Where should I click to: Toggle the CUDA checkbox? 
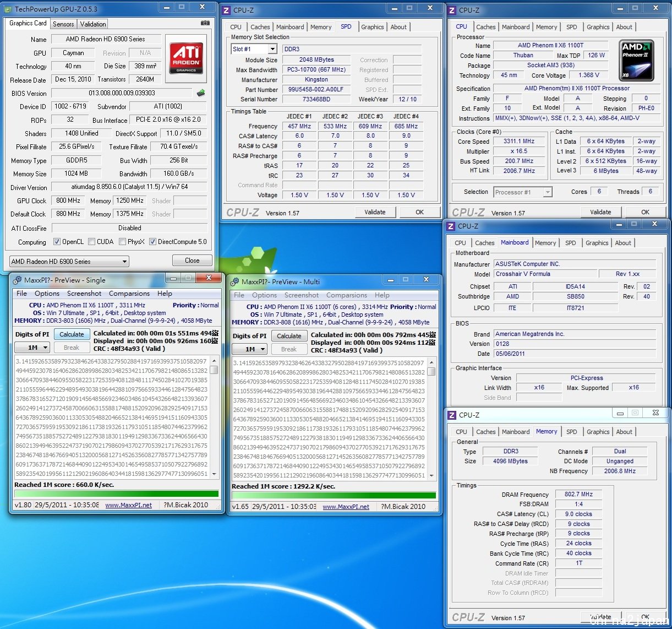(91, 242)
